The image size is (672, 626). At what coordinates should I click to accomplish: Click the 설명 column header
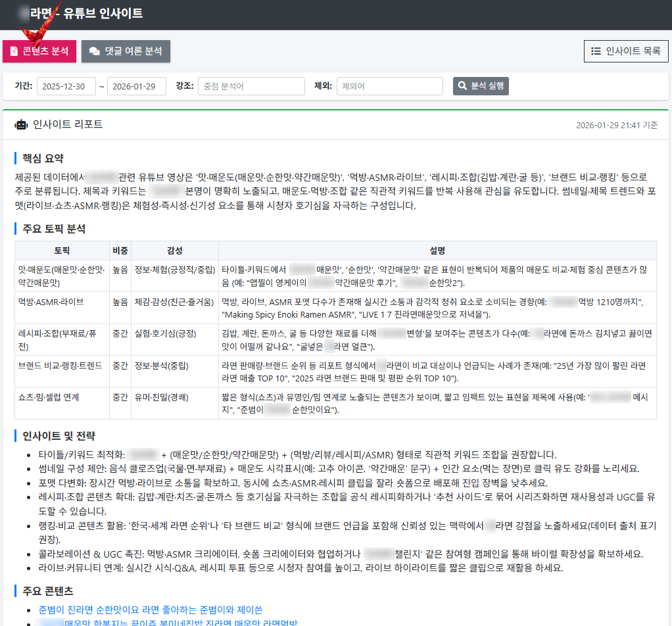click(x=437, y=251)
